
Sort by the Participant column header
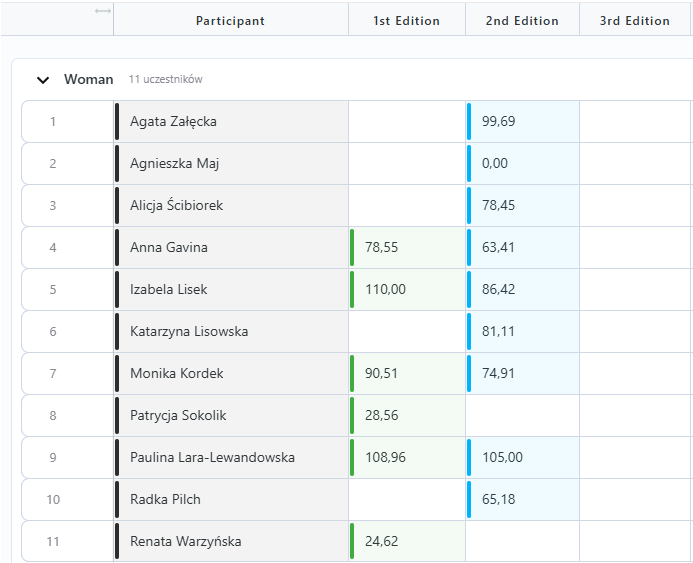230,20
